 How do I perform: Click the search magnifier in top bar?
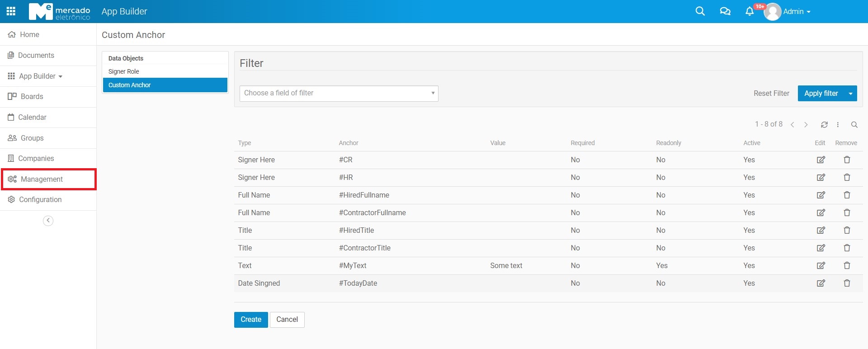700,11
